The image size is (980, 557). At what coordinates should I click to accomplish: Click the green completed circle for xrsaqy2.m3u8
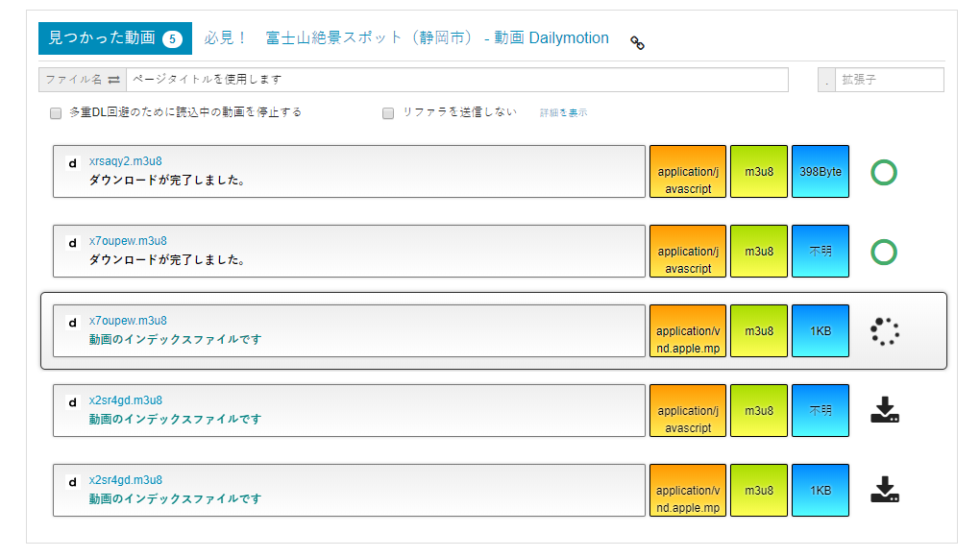click(884, 173)
